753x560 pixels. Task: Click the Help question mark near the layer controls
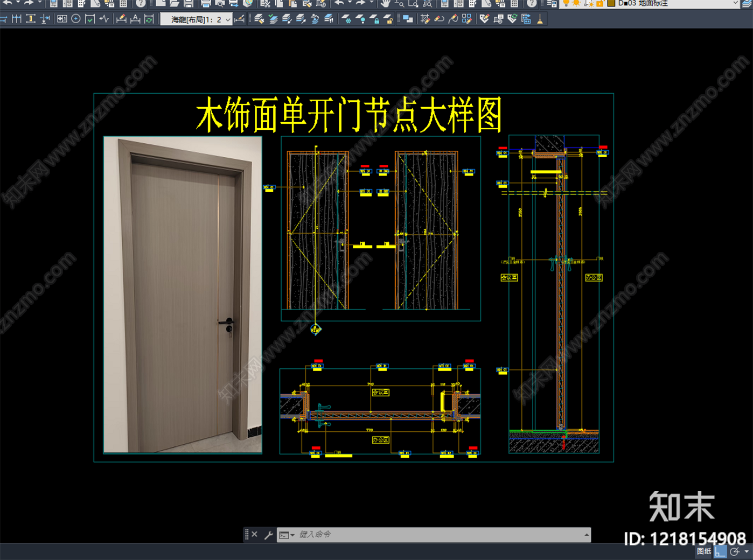pos(532,3)
